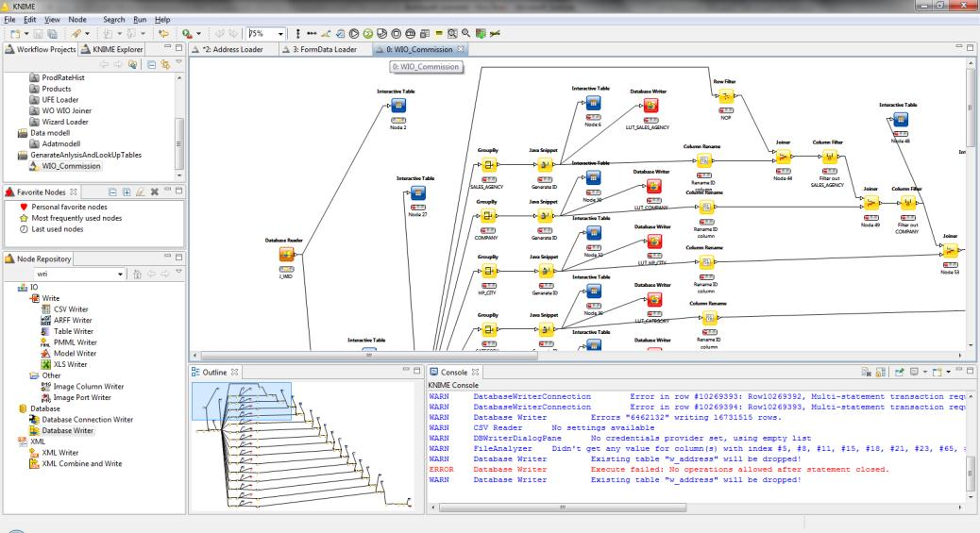Select CSV Writer in Node Repository
This screenshot has height=533, width=980.
coord(71,309)
